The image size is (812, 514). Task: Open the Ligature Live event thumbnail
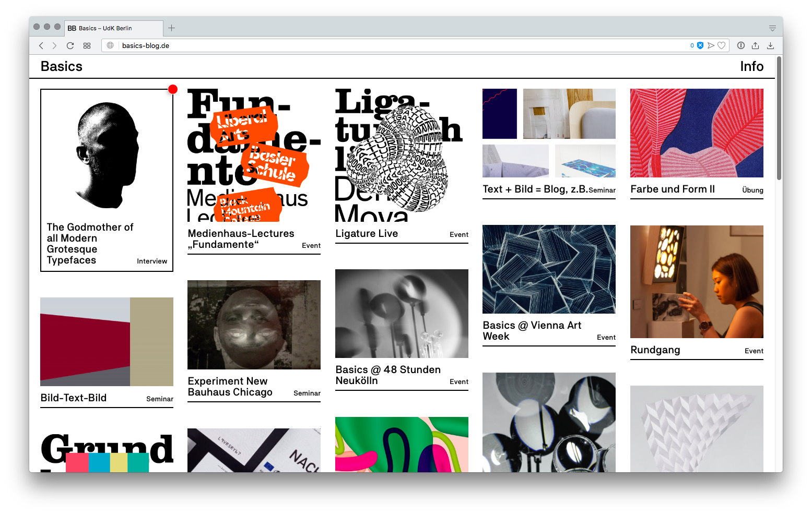point(401,155)
